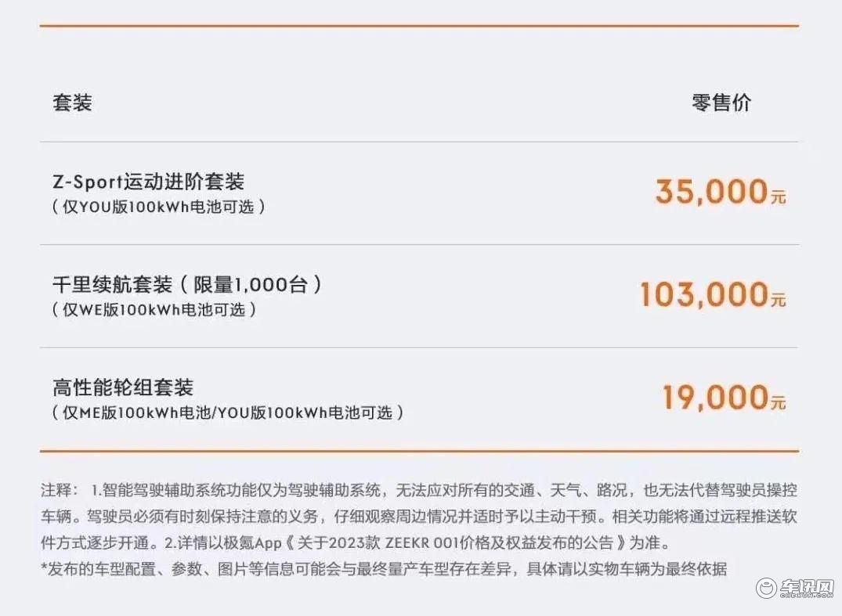This screenshot has height=616, width=842.
Task: Click the 2023款 ZEEKR 001 announcement title
Action: (x=455, y=543)
